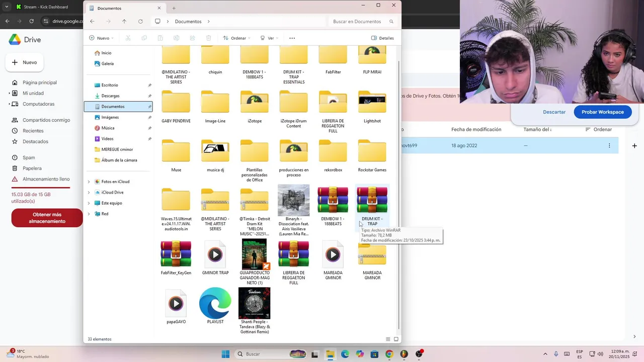644x362 pixels.
Task: Click the Delete trash toolbar icon
Action: pos(208,38)
